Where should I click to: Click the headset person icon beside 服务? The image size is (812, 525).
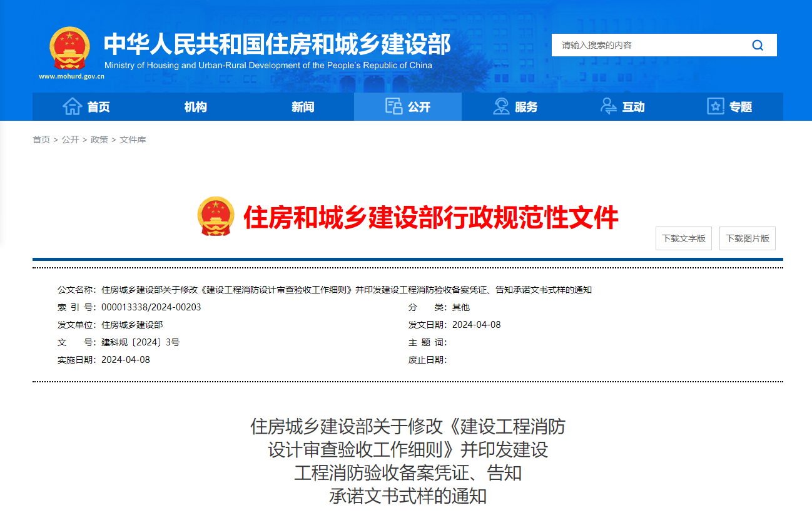(x=501, y=106)
